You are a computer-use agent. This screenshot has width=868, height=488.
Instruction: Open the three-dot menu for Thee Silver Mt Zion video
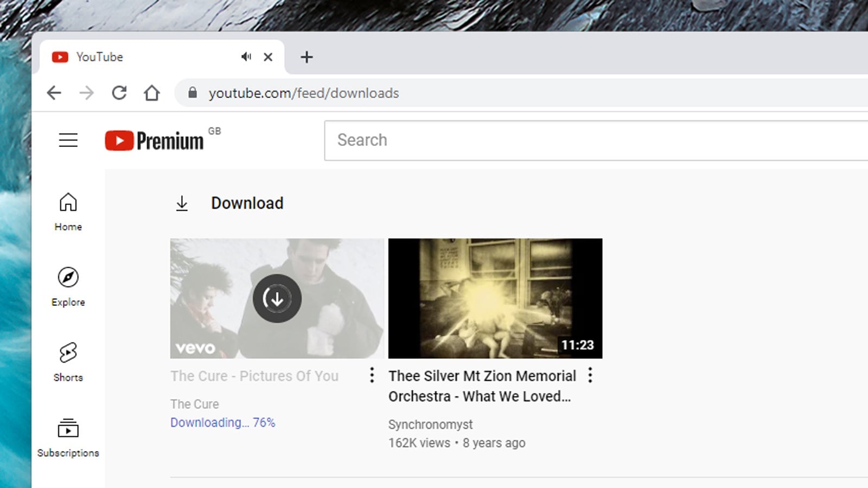[590, 375]
